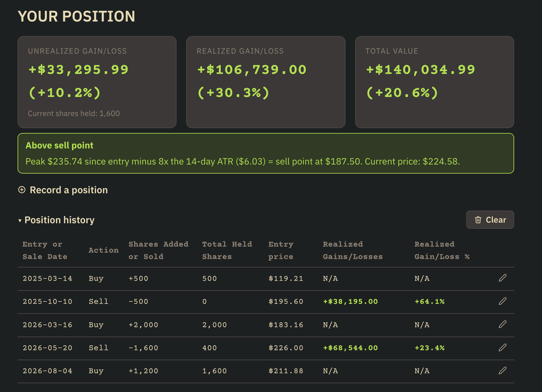
Task: Click the $226.00 entry price cell
Action: [x=286, y=348]
